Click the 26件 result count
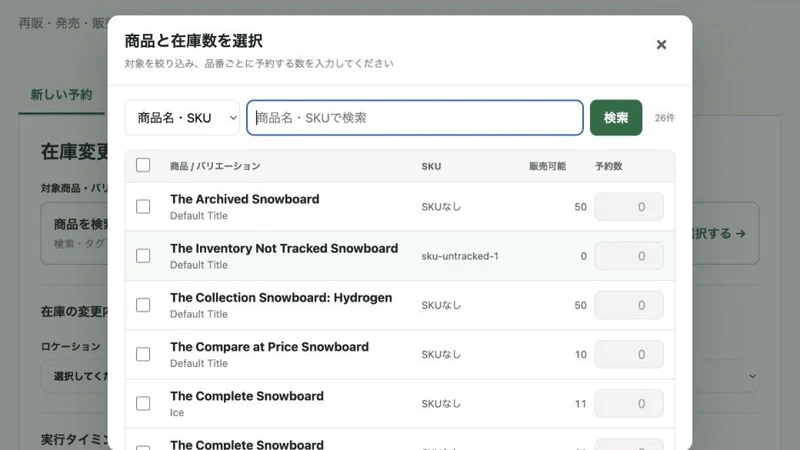This screenshot has height=450, width=800. pyautogui.click(x=665, y=118)
